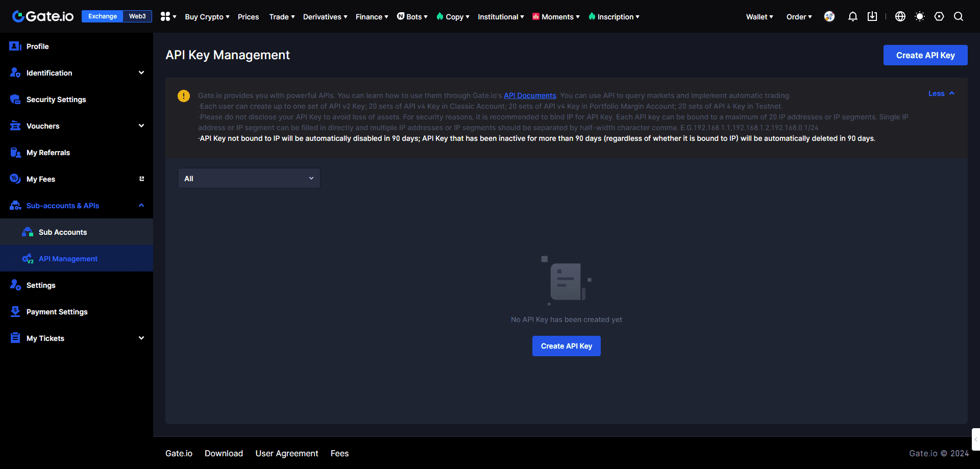The image size is (980, 469).
Task: Toggle the light/dark theme sun icon
Action: [x=920, y=17]
